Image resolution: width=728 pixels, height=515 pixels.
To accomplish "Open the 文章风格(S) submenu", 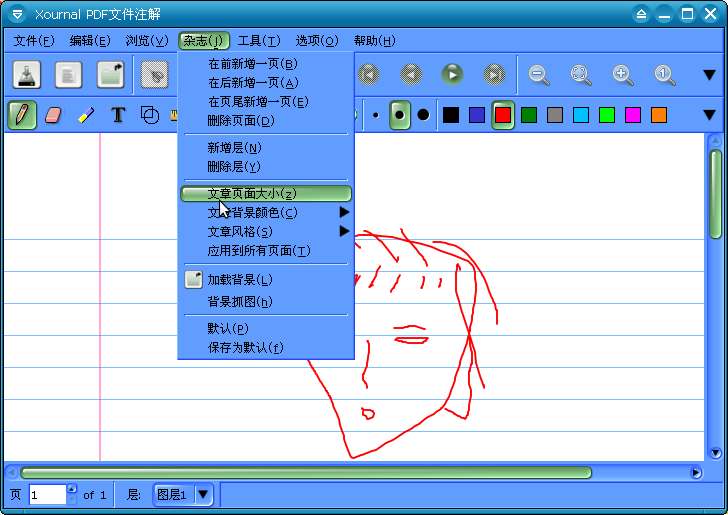I will pyautogui.click(x=266, y=231).
